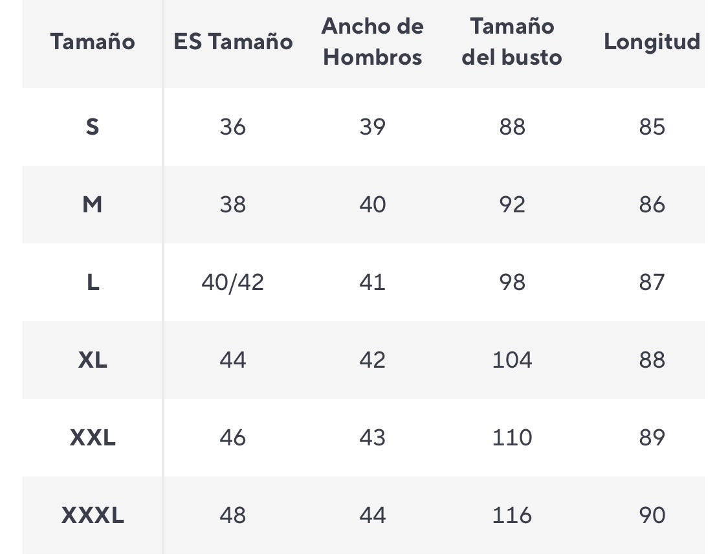Click bust size value 104
The width and height of the screenshot is (728, 560).
pyautogui.click(x=512, y=360)
